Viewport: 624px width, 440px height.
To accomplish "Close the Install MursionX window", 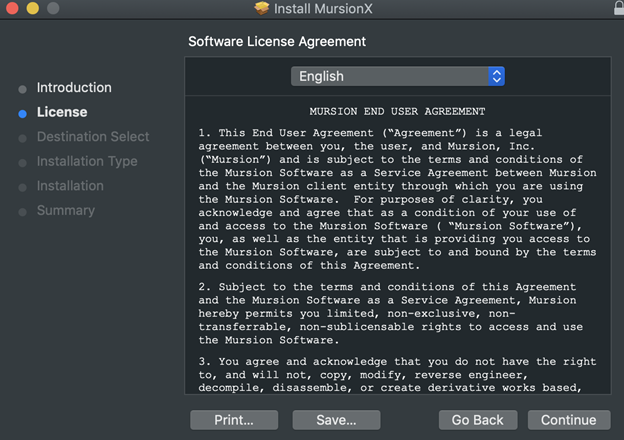I will point(12,8).
